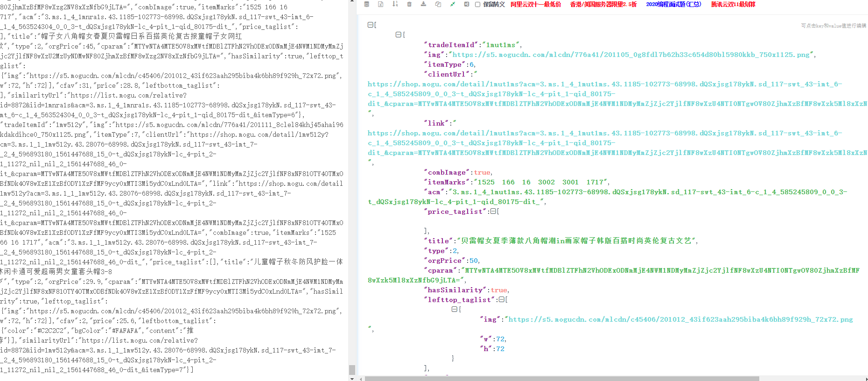Click the right pane horizontal scrollbar

point(562,379)
